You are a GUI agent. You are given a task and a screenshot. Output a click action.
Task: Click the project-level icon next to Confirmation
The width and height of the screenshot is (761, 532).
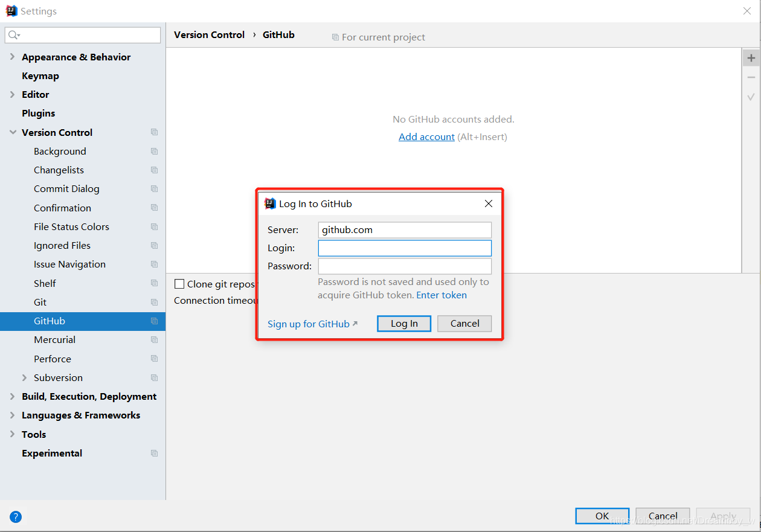[155, 208]
